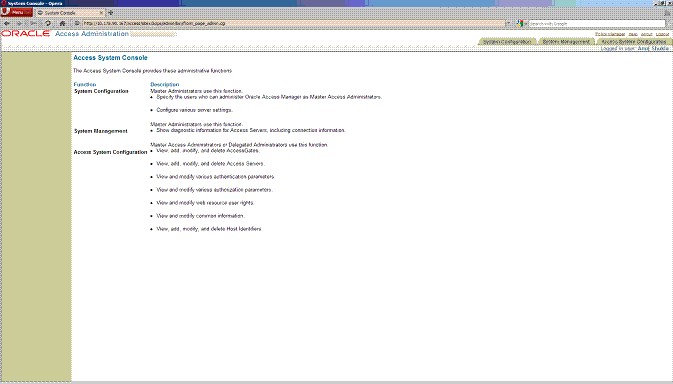Screen dimensions: 673x384
Task: Click 'View and modify common information' text
Action: point(200,216)
